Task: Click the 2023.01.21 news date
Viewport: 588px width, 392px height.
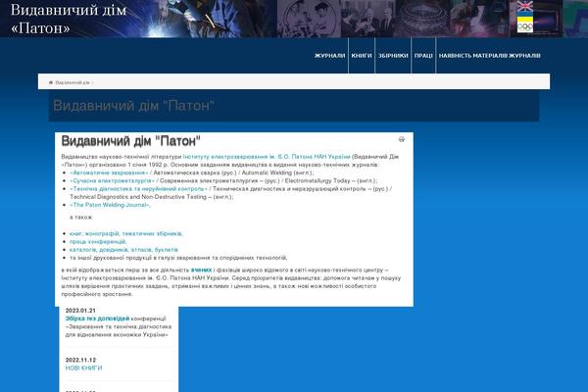Action: pyautogui.click(x=80, y=311)
